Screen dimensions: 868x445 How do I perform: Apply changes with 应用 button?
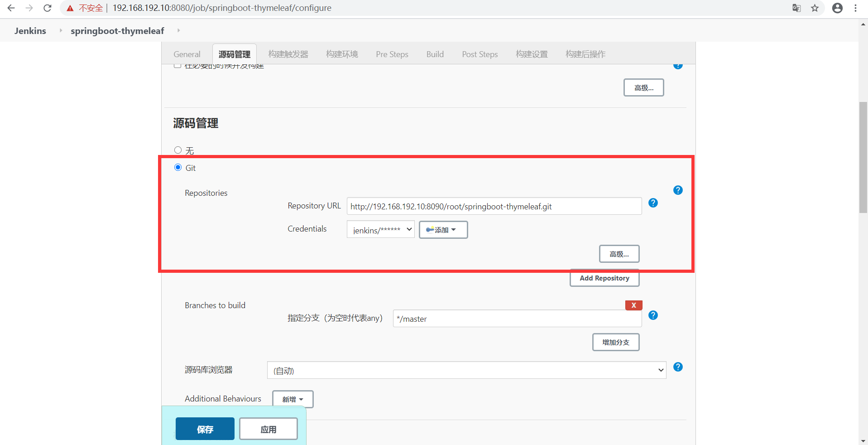269,429
